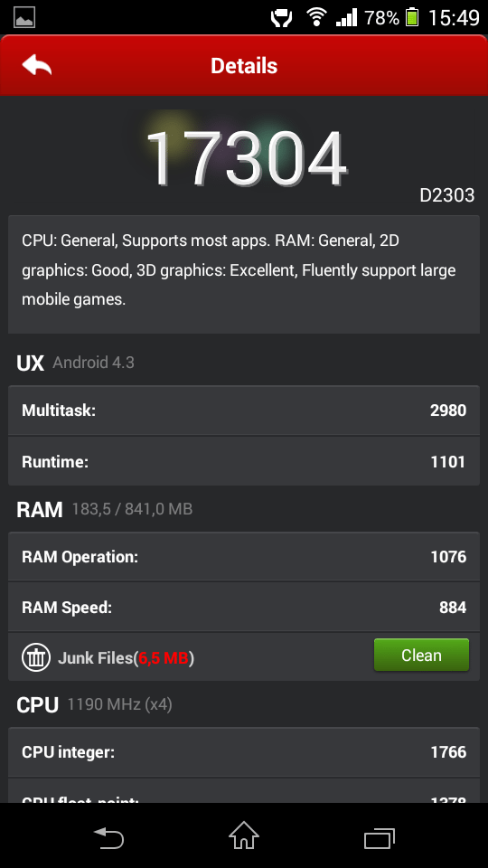Tap the headset status icon
The width and height of the screenshot is (488, 868).
click(x=281, y=18)
